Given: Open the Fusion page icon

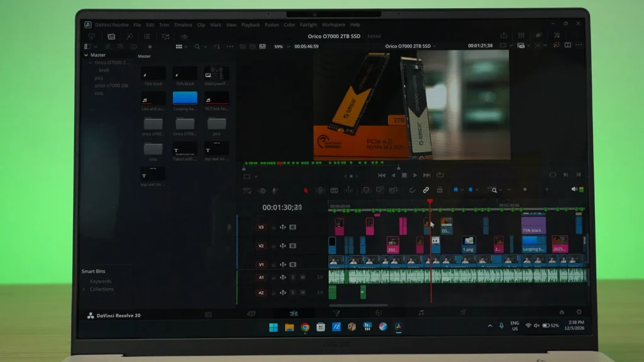Looking at the screenshot, I should pyautogui.click(x=336, y=313).
